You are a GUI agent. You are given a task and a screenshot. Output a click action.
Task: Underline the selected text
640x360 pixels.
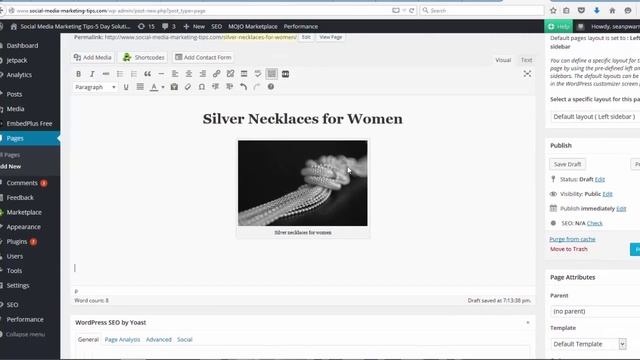point(126,87)
